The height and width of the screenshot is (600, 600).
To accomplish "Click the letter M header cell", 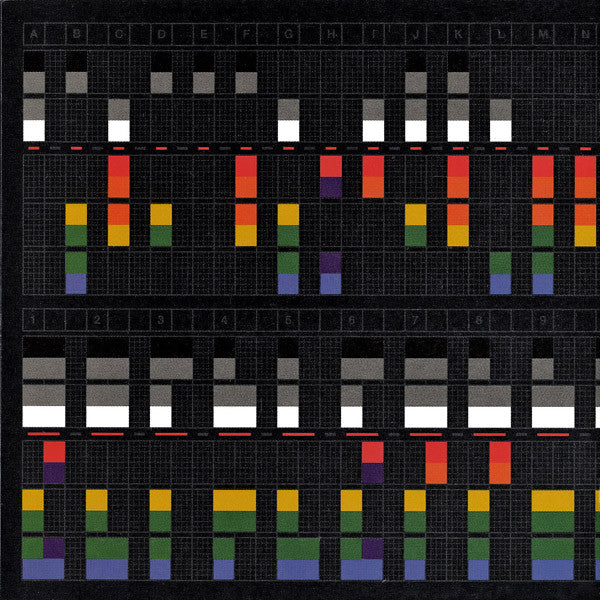I will [544, 34].
